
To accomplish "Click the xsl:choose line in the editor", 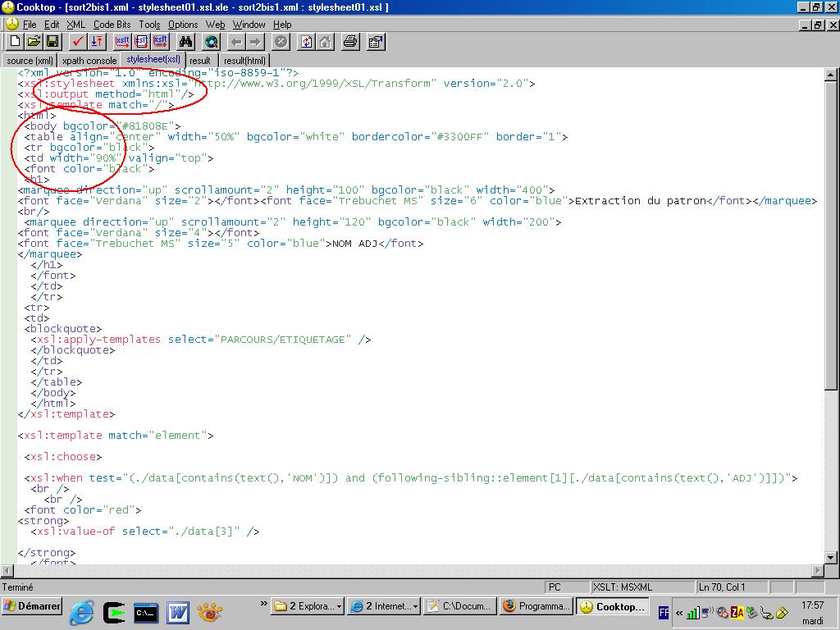I will pyautogui.click(x=63, y=457).
